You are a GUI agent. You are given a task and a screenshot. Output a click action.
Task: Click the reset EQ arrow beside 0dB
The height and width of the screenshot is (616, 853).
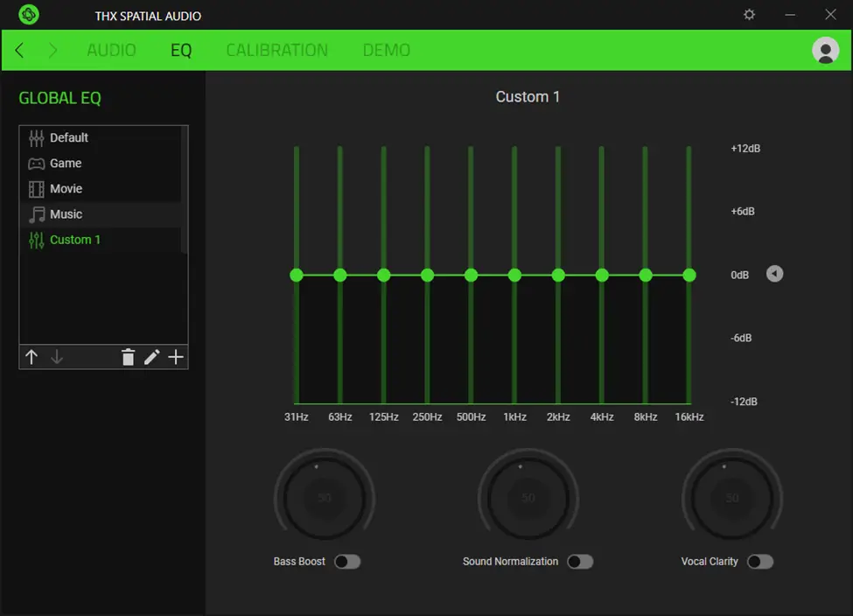pyautogui.click(x=774, y=274)
